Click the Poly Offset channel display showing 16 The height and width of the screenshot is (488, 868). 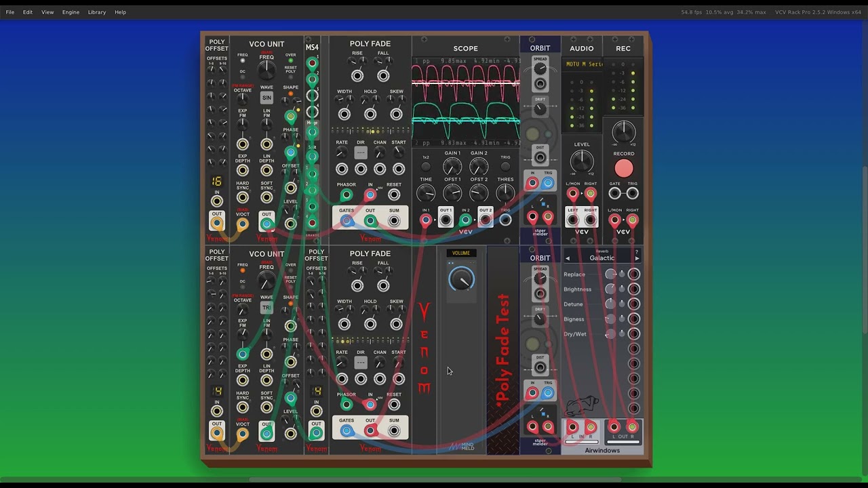(x=216, y=181)
